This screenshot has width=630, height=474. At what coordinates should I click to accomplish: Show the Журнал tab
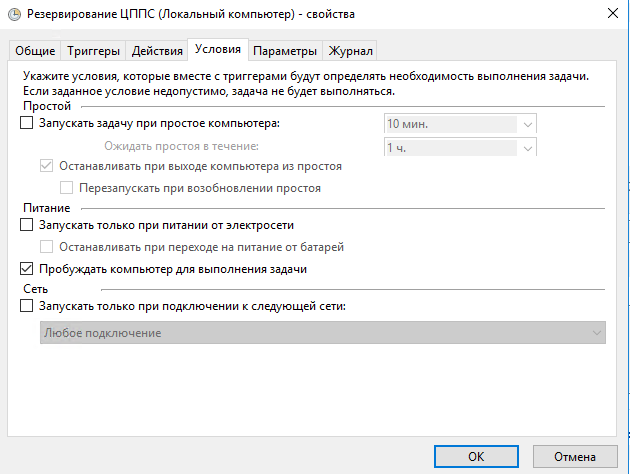pyautogui.click(x=350, y=51)
